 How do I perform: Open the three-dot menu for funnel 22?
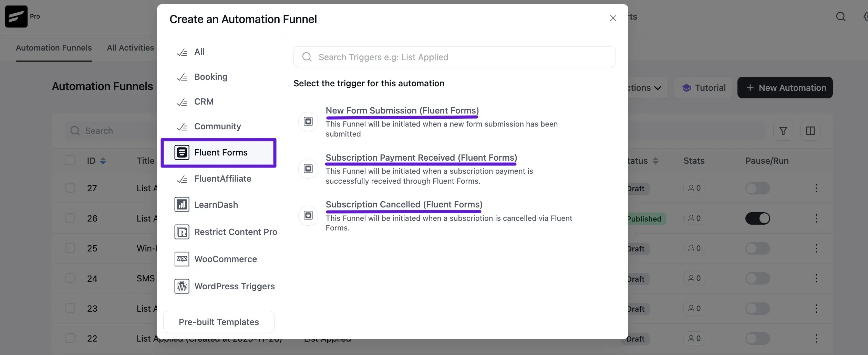pyautogui.click(x=816, y=338)
